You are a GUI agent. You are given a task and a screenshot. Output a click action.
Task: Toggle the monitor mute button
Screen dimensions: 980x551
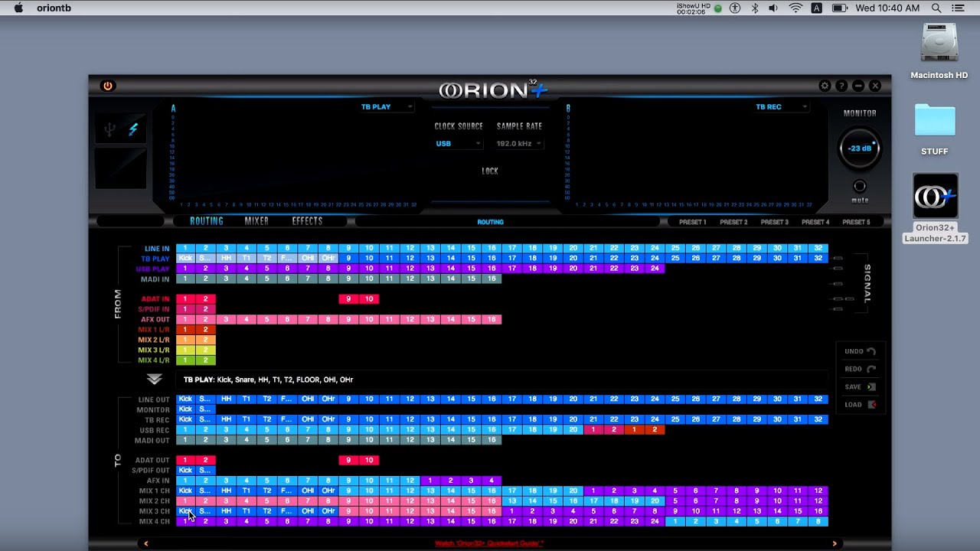point(860,186)
